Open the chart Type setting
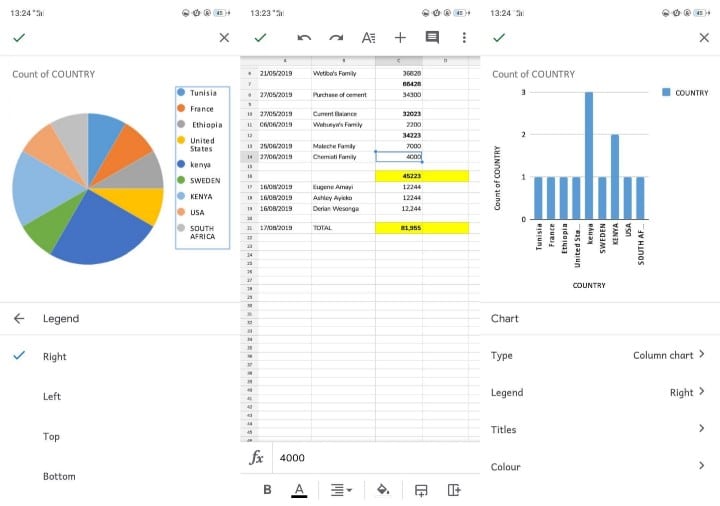 pos(600,355)
